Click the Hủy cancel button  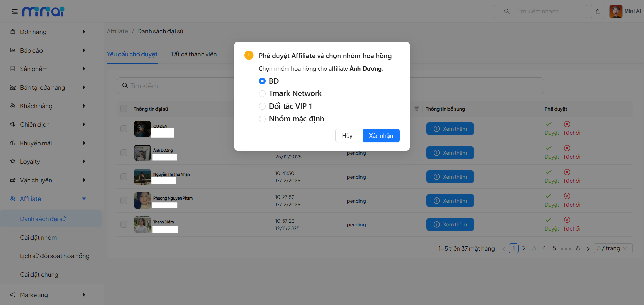(347, 136)
